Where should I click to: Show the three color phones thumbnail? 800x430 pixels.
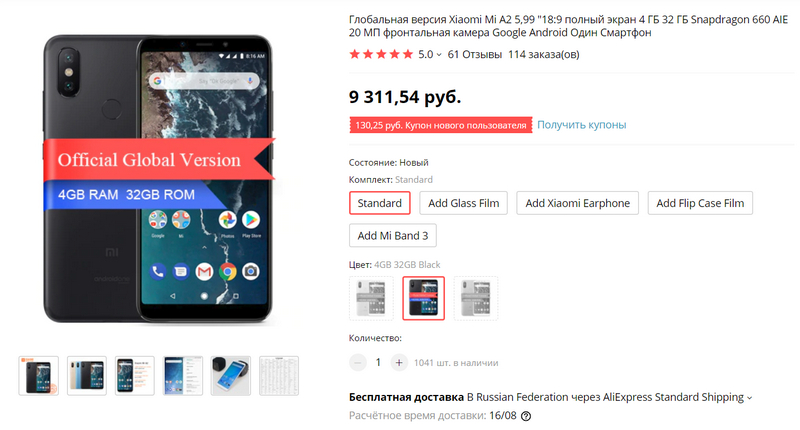point(87,376)
